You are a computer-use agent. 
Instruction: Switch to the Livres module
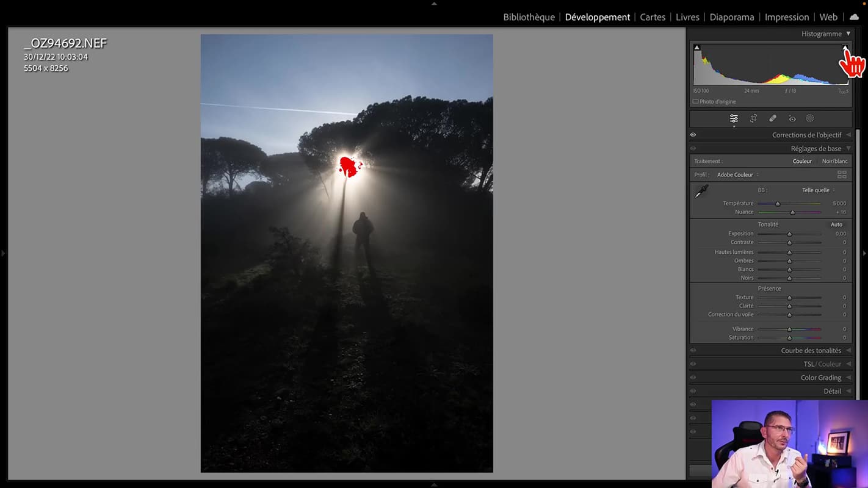687,17
